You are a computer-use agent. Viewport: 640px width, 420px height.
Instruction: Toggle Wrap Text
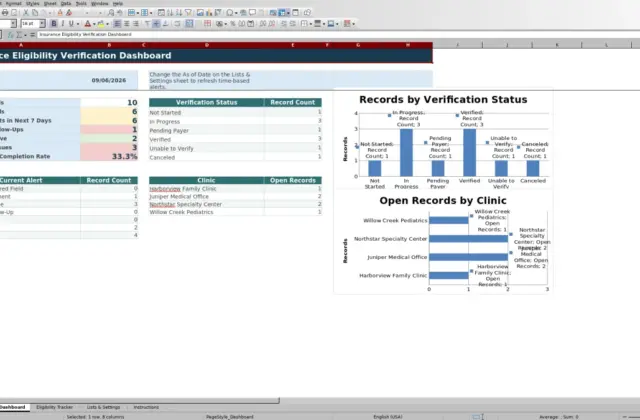point(178,24)
